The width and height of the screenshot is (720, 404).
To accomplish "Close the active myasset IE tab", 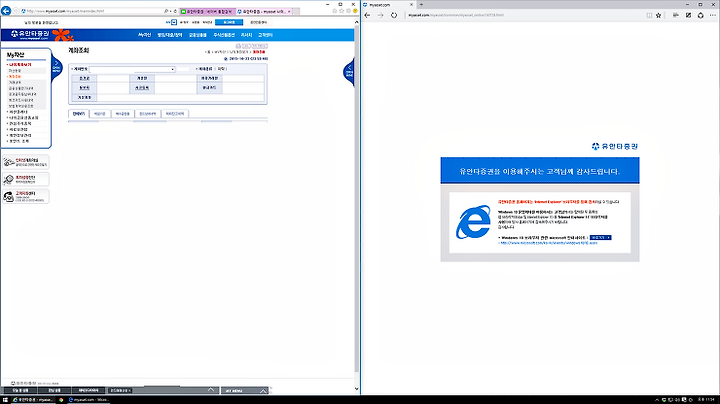I will tap(289, 11).
